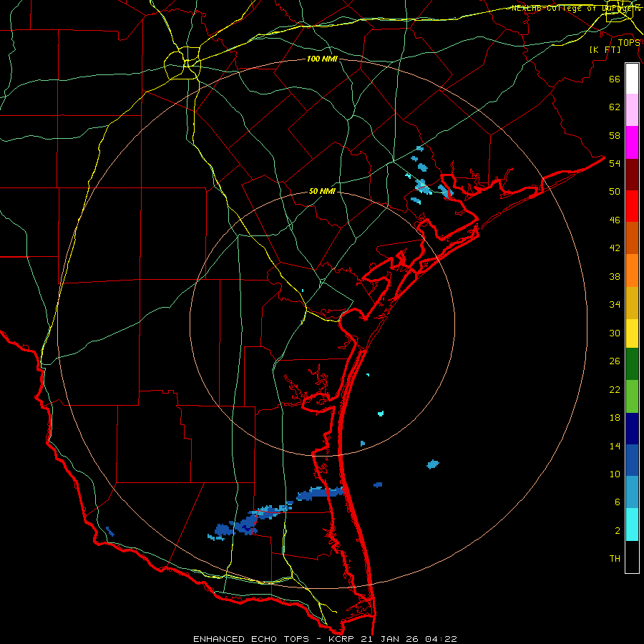The image size is (644, 644).
Task: Click the "[K FT]" units label
Action: (x=605, y=49)
